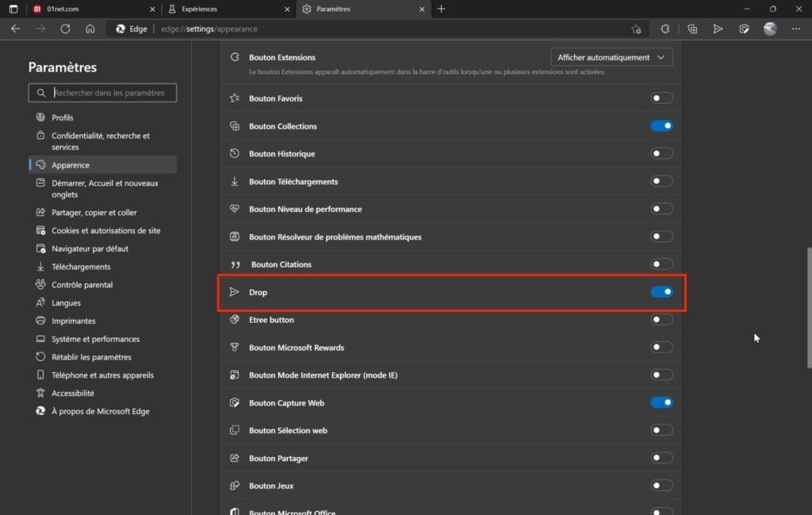Image resolution: width=812 pixels, height=515 pixels.
Task: Open Contrôle parental section
Action: [102, 285]
